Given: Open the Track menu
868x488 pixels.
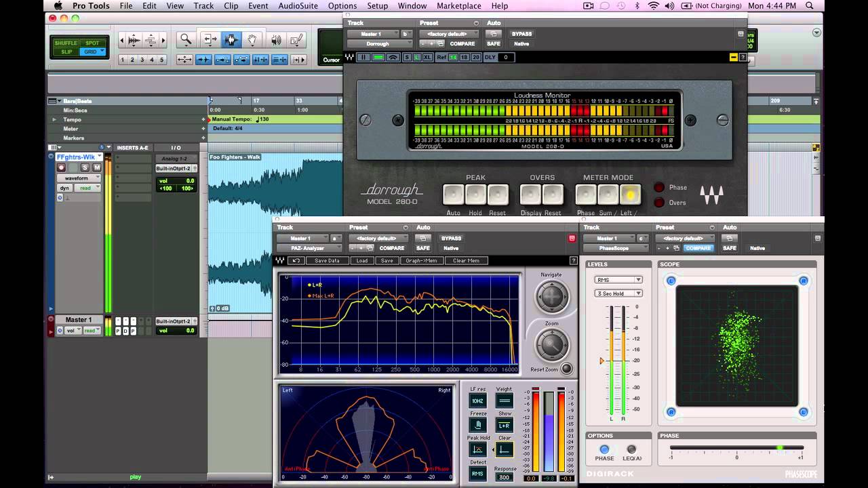Looking at the screenshot, I should 203,5.
